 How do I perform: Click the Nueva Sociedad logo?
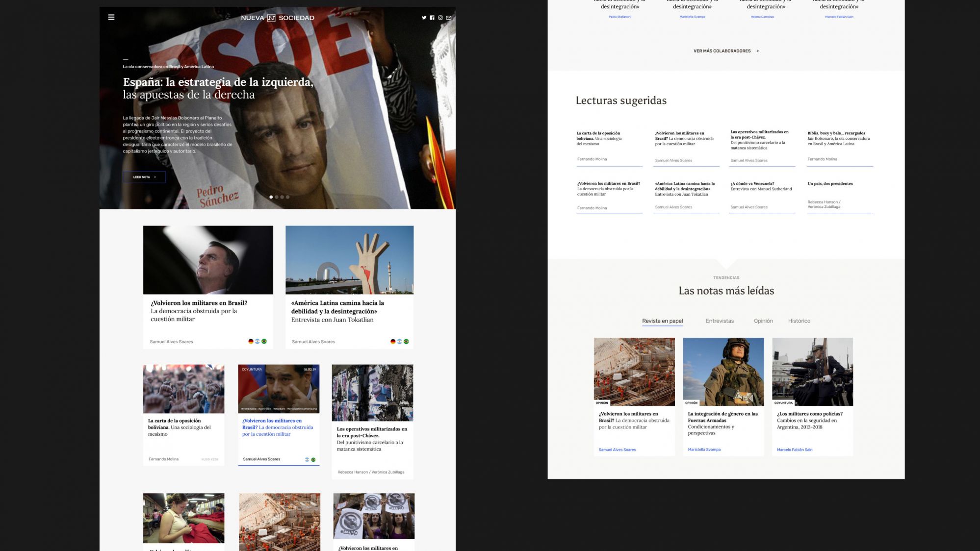point(278,18)
